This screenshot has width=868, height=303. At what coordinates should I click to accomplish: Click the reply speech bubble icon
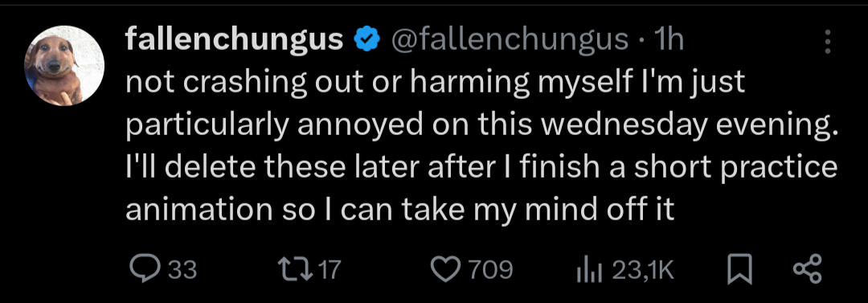tap(145, 269)
